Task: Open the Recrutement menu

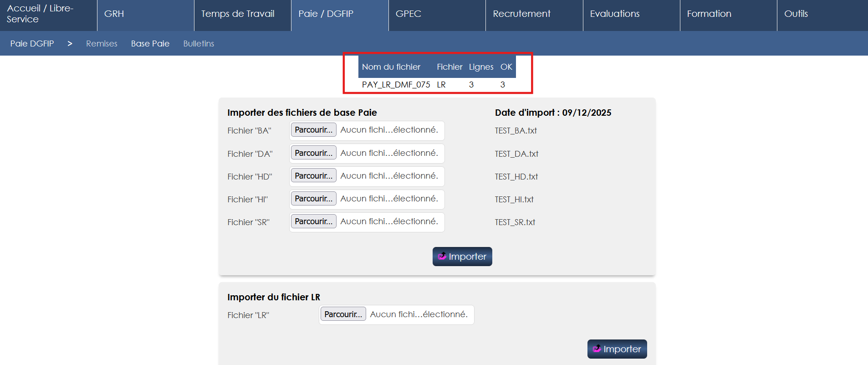Action: (521, 14)
